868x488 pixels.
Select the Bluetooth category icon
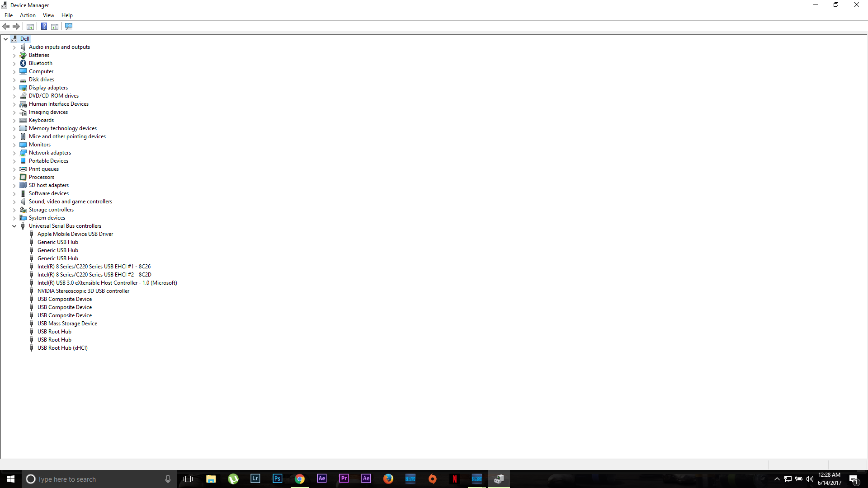(23, 63)
